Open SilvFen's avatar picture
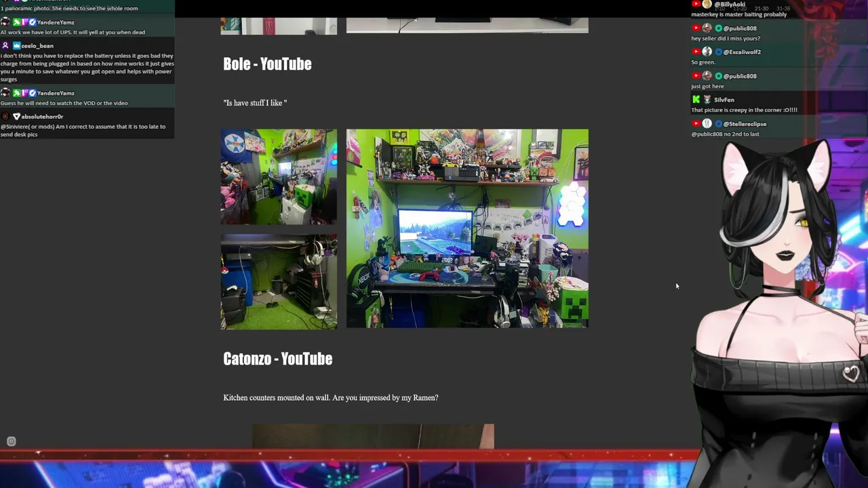This screenshot has width=868, height=488. tap(707, 100)
